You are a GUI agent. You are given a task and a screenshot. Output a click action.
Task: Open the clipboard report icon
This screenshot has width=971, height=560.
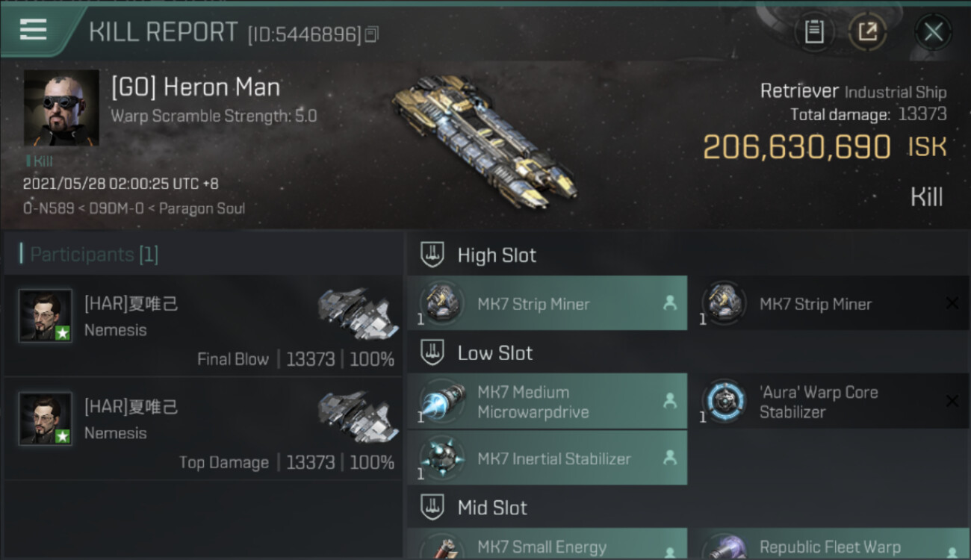(x=814, y=31)
